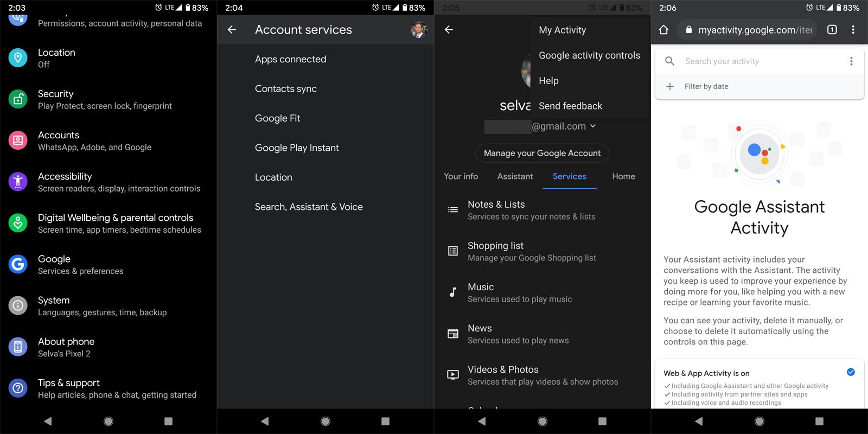Tap home navigation circle on second screen
The width and height of the screenshot is (868, 434).
pos(325,421)
